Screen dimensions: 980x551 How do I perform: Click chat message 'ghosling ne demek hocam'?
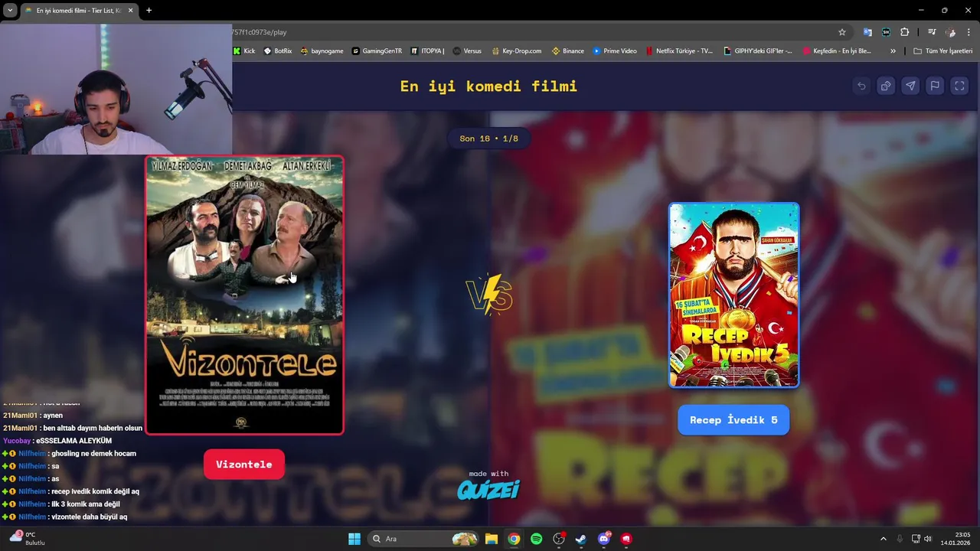[93, 453]
